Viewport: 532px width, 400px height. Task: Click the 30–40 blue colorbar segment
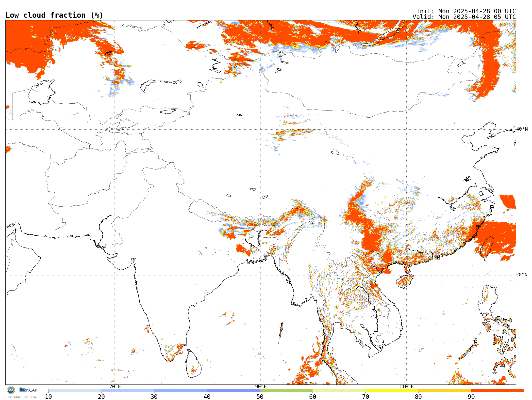(x=181, y=391)
